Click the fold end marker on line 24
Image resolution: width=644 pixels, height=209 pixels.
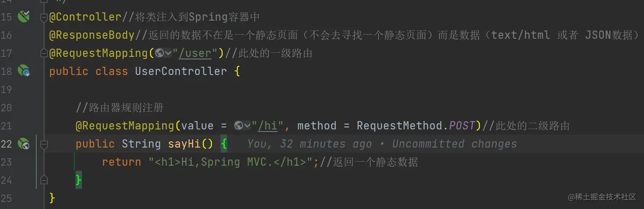tap(44, 180)
